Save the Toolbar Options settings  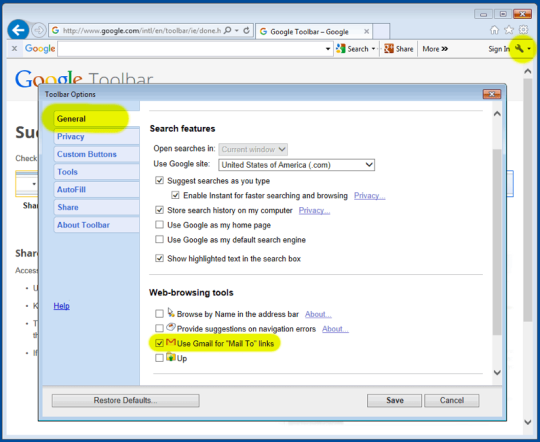pos(394,400)
